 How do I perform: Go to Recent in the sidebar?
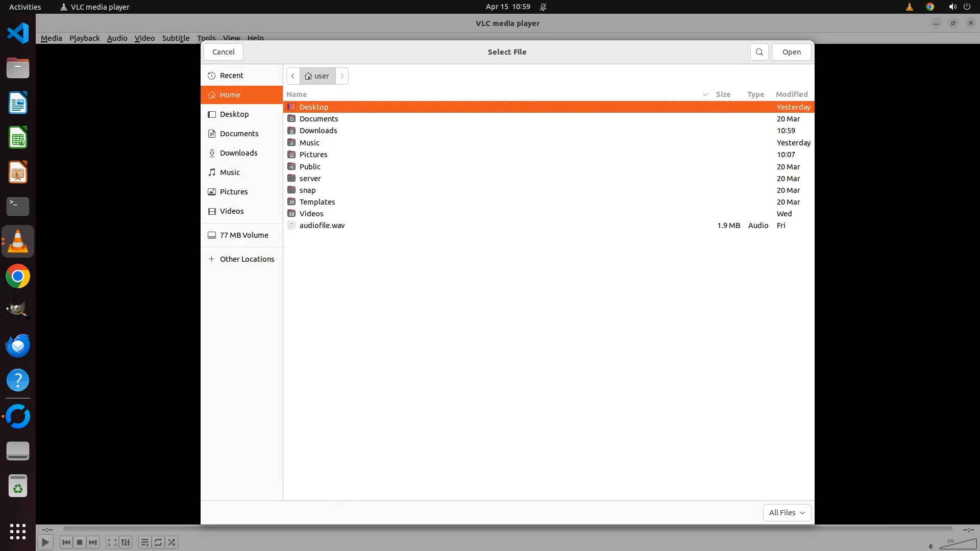click(231, 76)
